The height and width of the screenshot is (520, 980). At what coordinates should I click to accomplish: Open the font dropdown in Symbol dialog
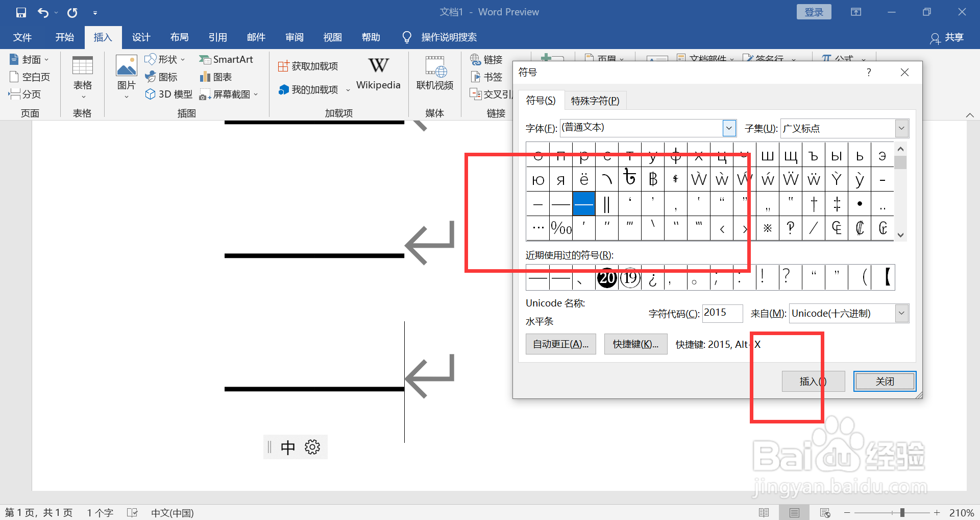click(x=729, y=128)
